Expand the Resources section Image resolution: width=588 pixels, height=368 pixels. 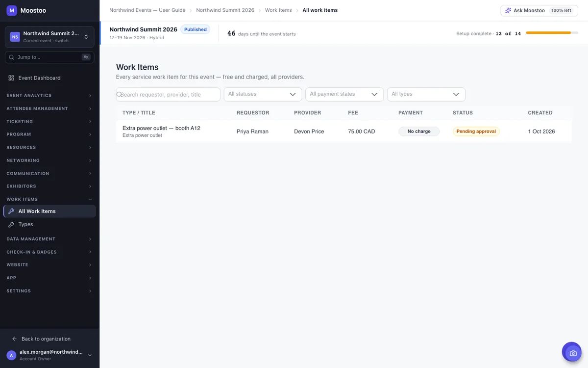click(49, 148)
